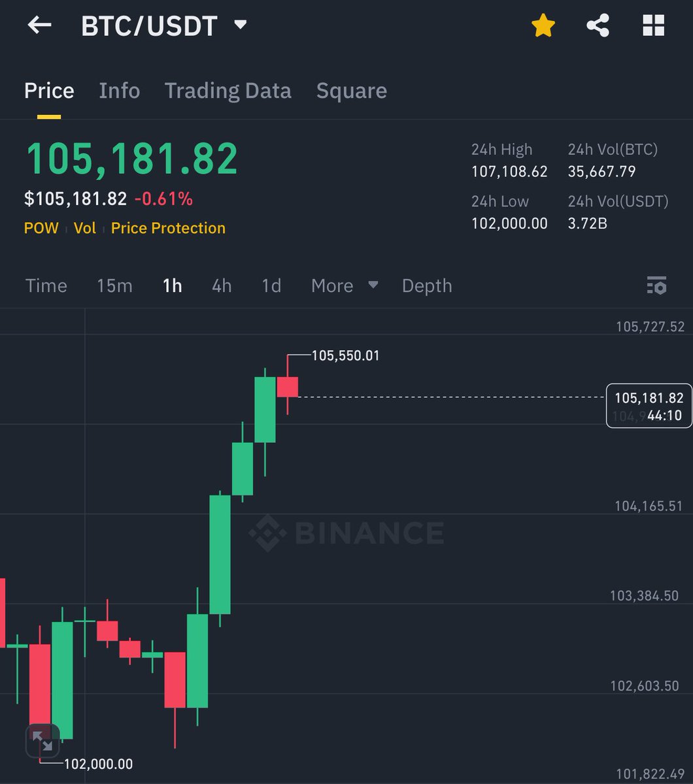Viewport: 693px width, 784px height.
Task: Tap the $105,181.82 dollar price text
Action: (x=75, y=199)
